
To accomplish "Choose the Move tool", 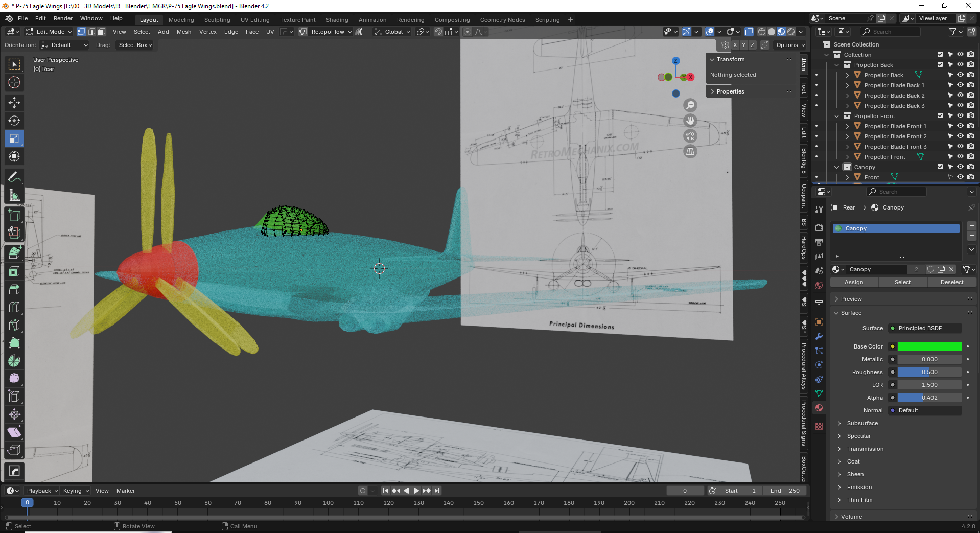I will 14,103.
